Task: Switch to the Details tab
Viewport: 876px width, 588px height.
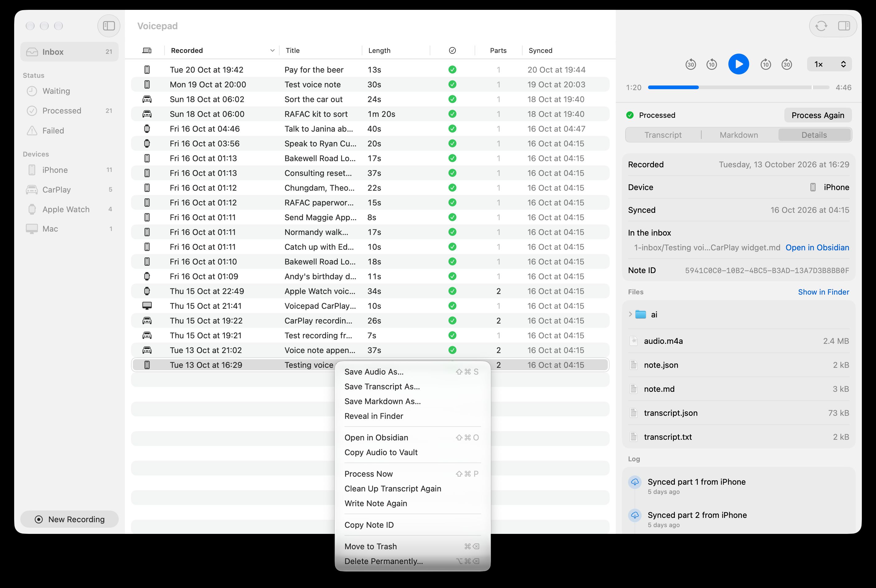Action: [814, 135]
